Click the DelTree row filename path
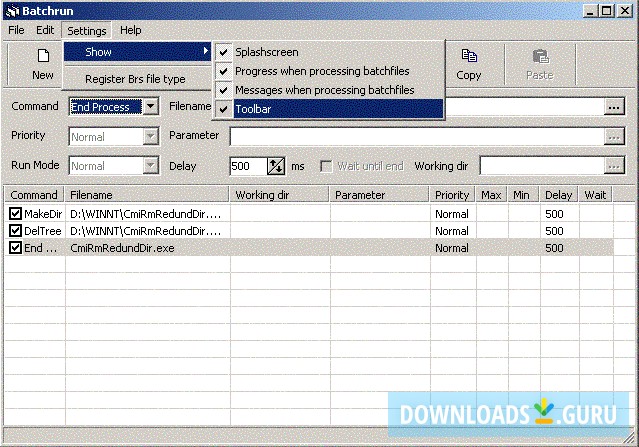This screenshot has height=447, width=639. 145,231
